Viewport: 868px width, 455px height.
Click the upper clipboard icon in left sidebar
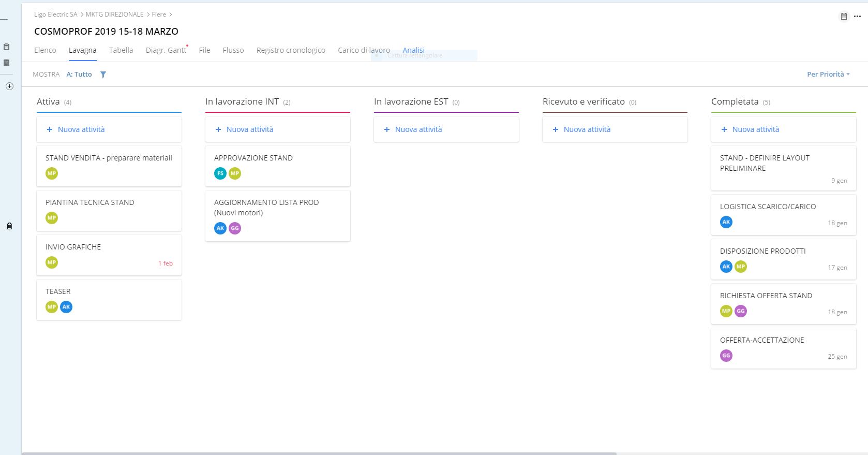click(7, 47)
